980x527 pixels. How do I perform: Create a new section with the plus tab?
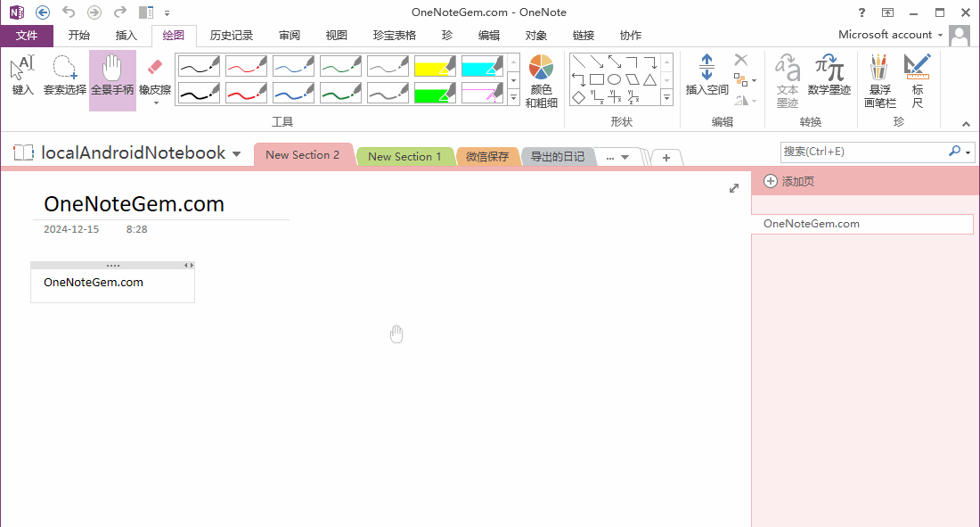coord(666,158)
